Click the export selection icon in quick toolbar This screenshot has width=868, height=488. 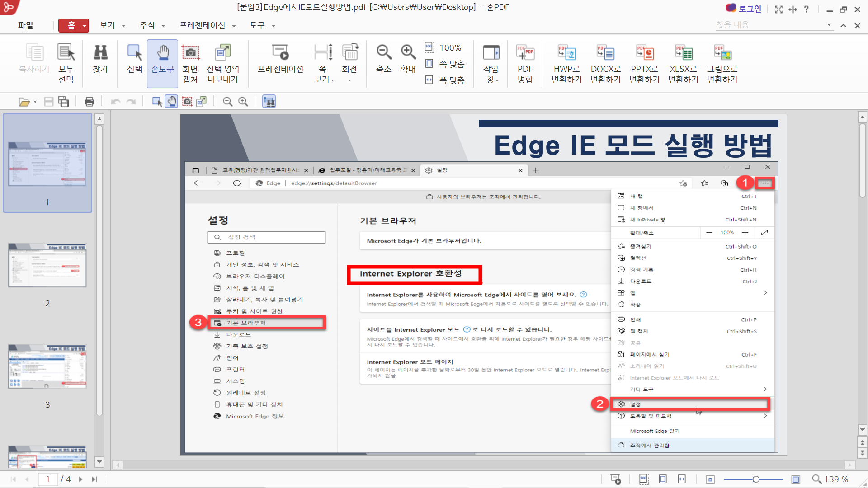[202, 102]
